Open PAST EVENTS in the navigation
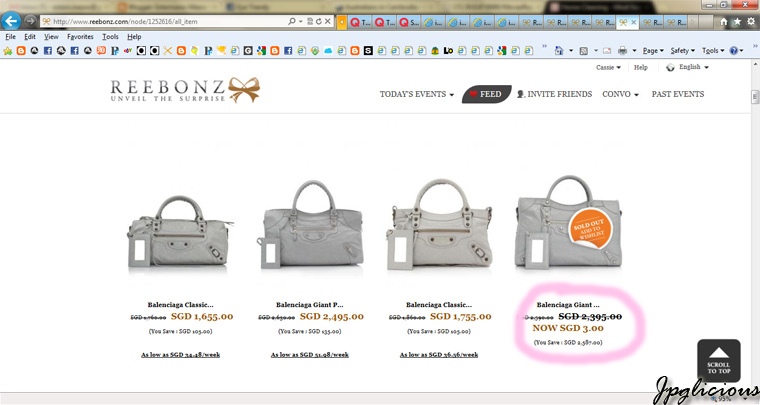760x405 pixels. tap(678, 94)
